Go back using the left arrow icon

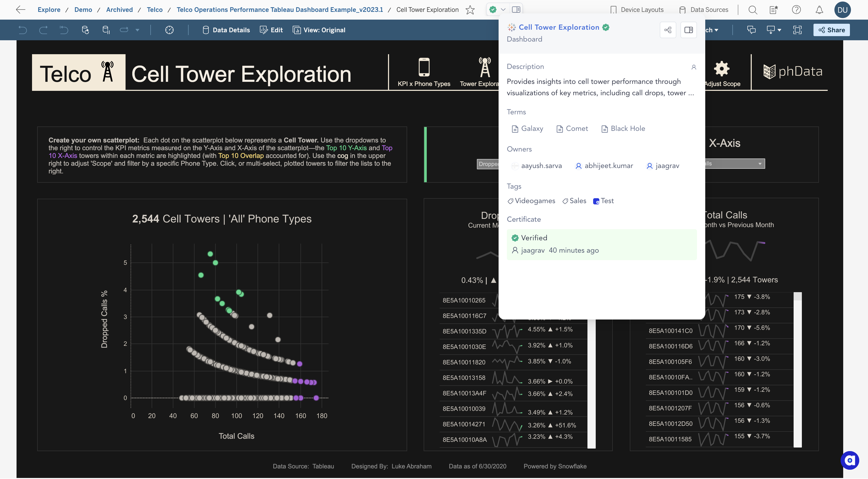click(21, 10)
